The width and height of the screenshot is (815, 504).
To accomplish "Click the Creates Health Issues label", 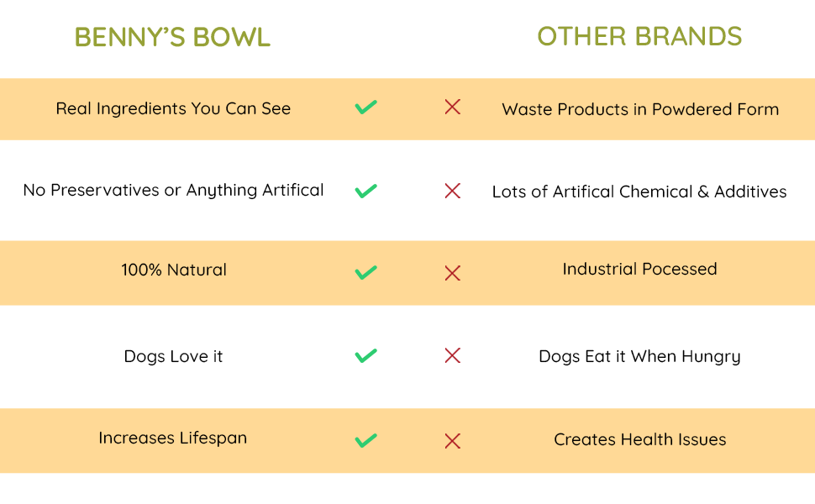I will point(639,439).
